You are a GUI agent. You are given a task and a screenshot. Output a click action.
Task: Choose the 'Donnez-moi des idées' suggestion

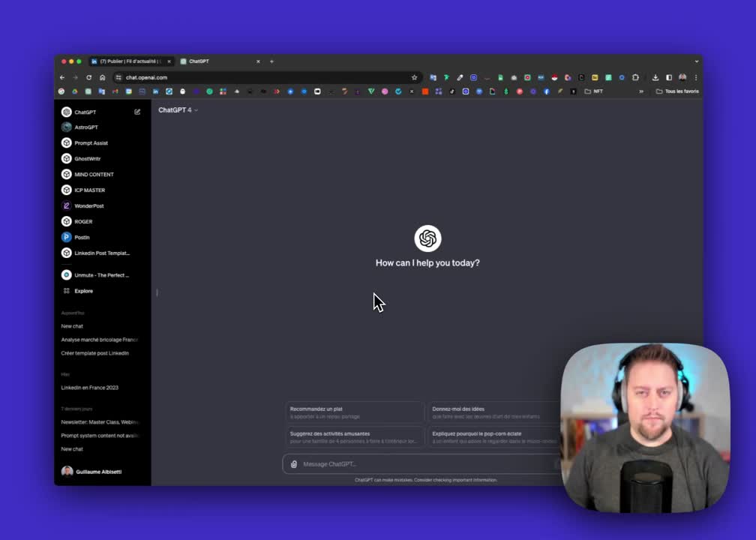coord(494,412)
